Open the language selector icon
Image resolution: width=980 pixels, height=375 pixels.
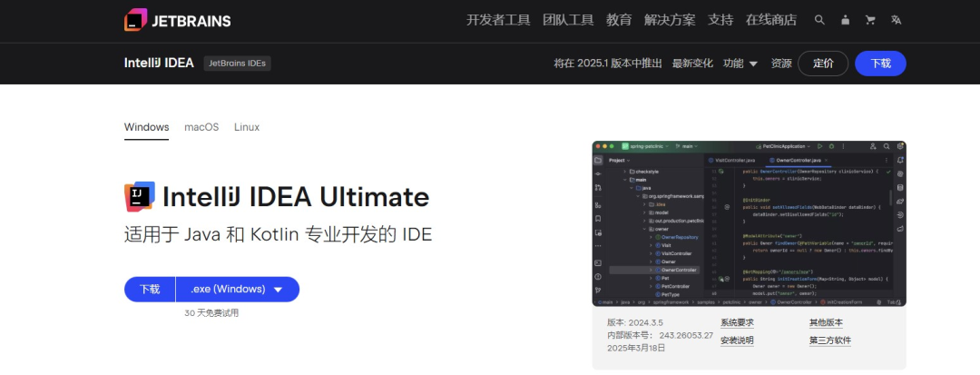(897, 20)
